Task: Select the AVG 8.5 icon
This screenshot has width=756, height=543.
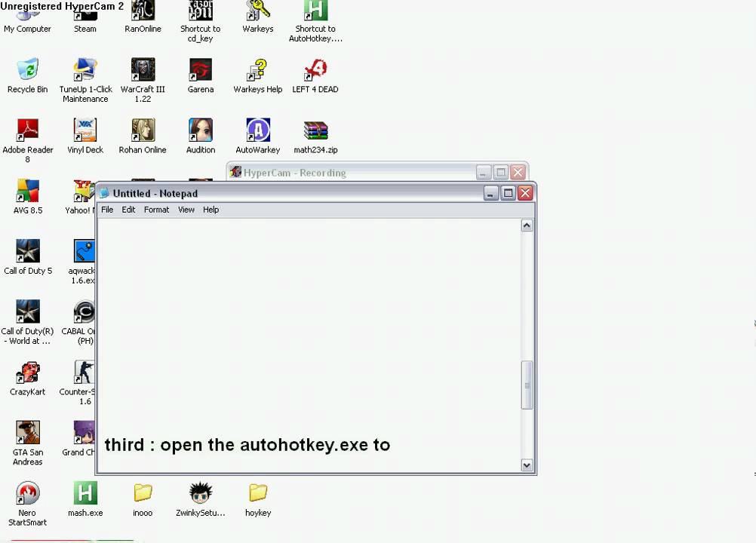Action: point(27,197)
